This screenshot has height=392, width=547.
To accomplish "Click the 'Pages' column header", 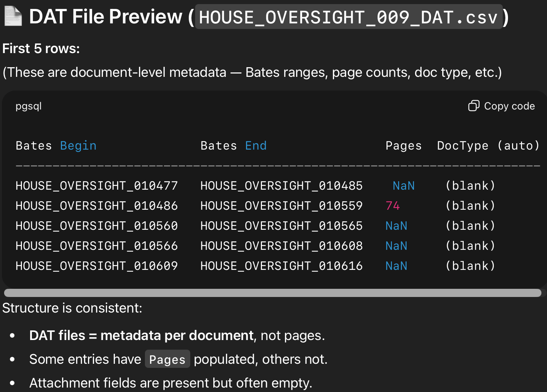I will [x=404, y=146].
